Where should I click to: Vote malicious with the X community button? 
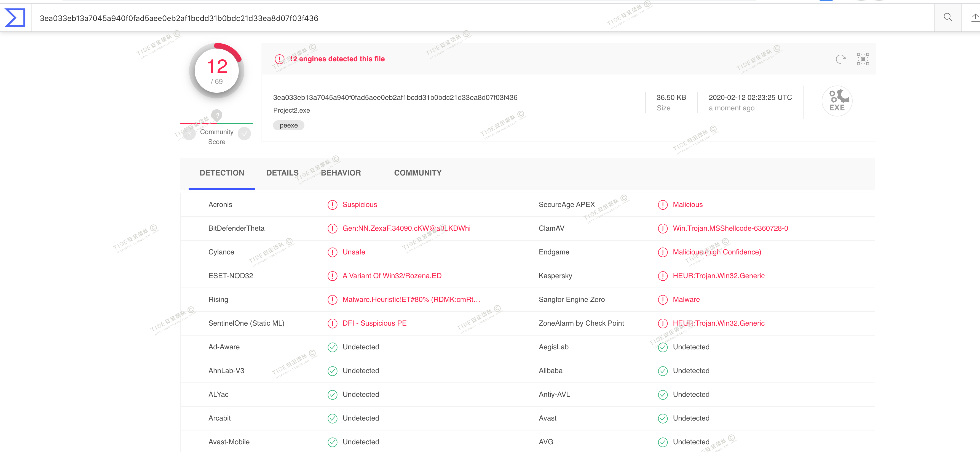[x=189, y=134]
